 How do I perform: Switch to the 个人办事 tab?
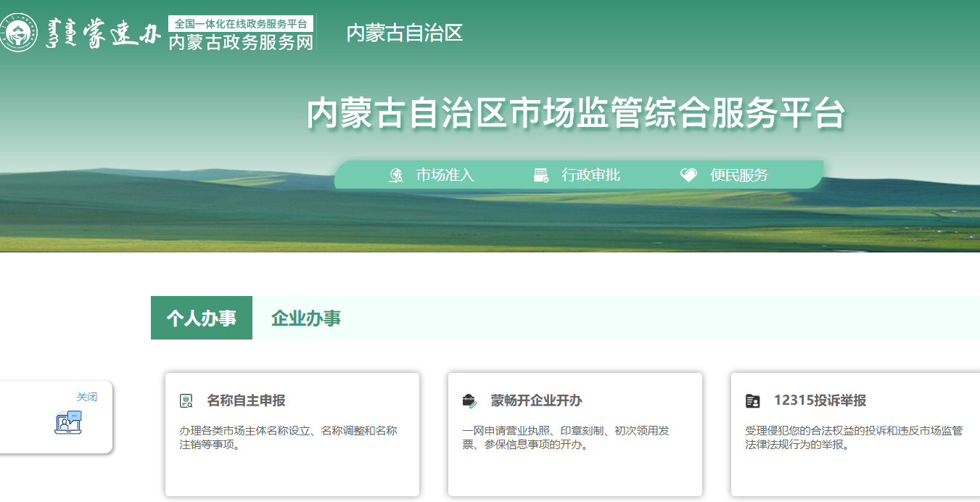pyautogui.click(x=202, y=318)
